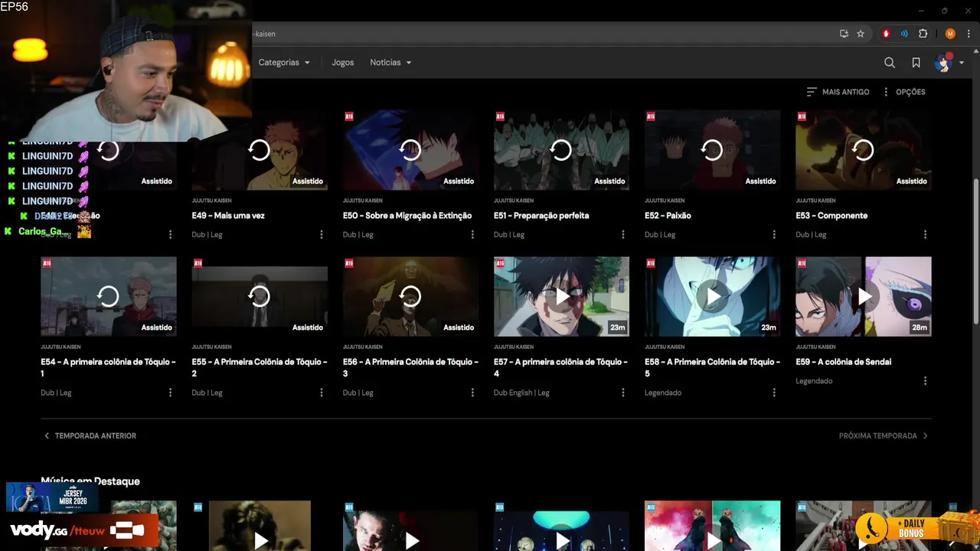
Task: Replay episode E51 thumbnail
Action: pyautogui.click(x=561, y=150)
